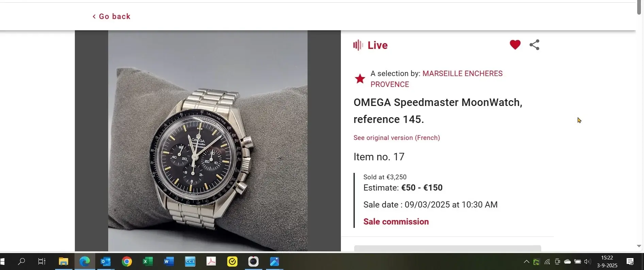Open Word from the taskbar
Image resolution: width=644 pixels, height=270 pixels.
(x=169, y=262)
